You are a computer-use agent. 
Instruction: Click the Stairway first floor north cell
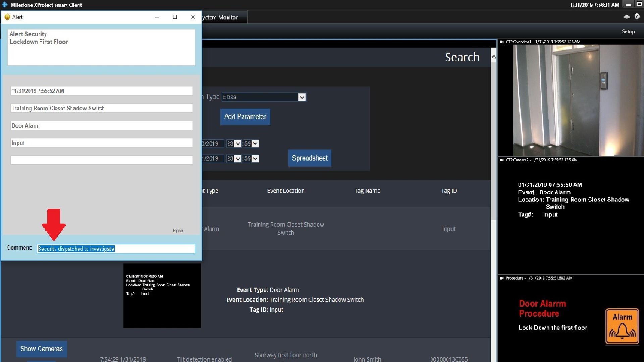[x=286, y=355]
